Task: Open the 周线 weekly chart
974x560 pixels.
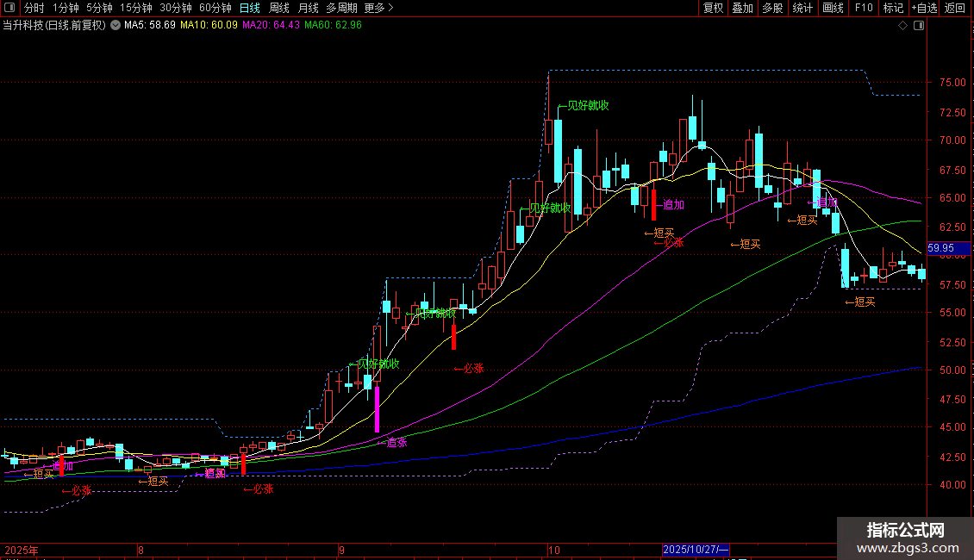Action: point(279,8)
